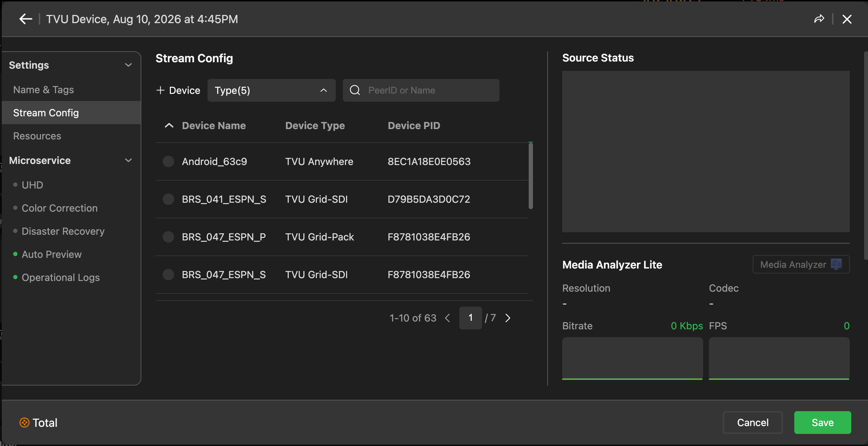
Task: Click TVU Anywhere device type cell
Action: coord(319,161)
